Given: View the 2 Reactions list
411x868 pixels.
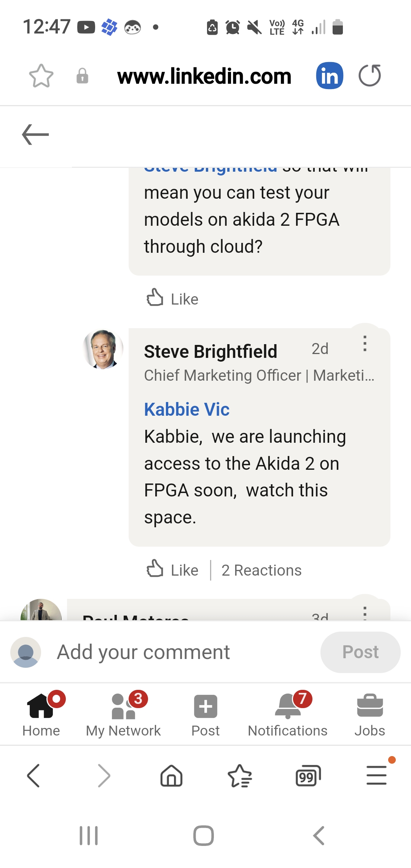Looking at the screenshot, I should pyautogui.click(x=261, y=570).
